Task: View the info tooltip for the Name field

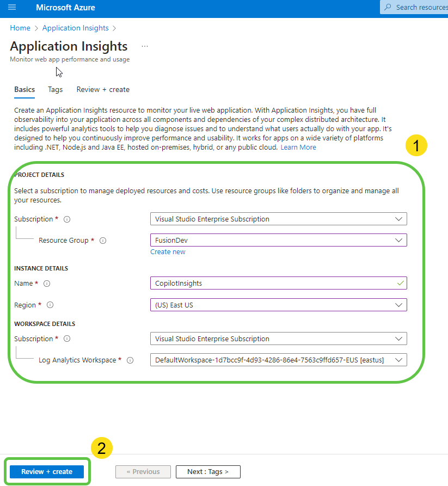Action: pyautogui.click(x=47, y=283)
